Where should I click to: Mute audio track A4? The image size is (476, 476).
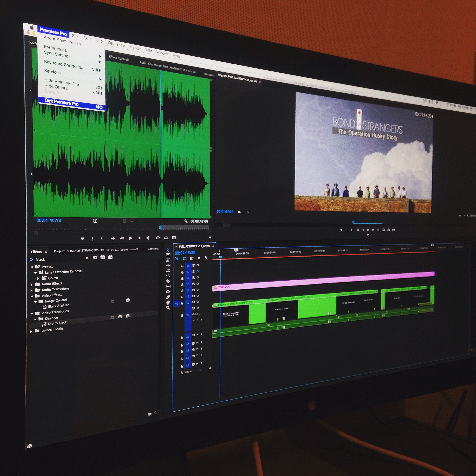click(197, 355)
